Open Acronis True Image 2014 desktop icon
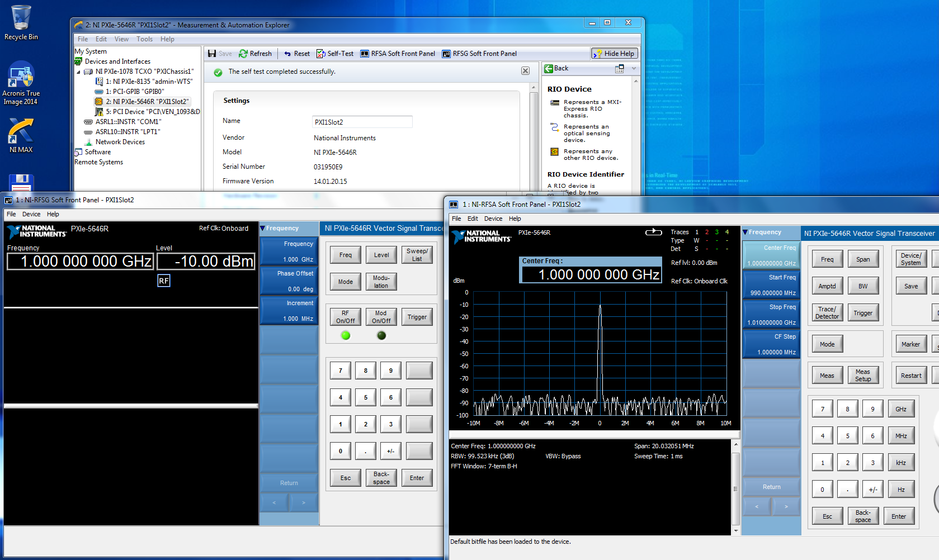 21,84
